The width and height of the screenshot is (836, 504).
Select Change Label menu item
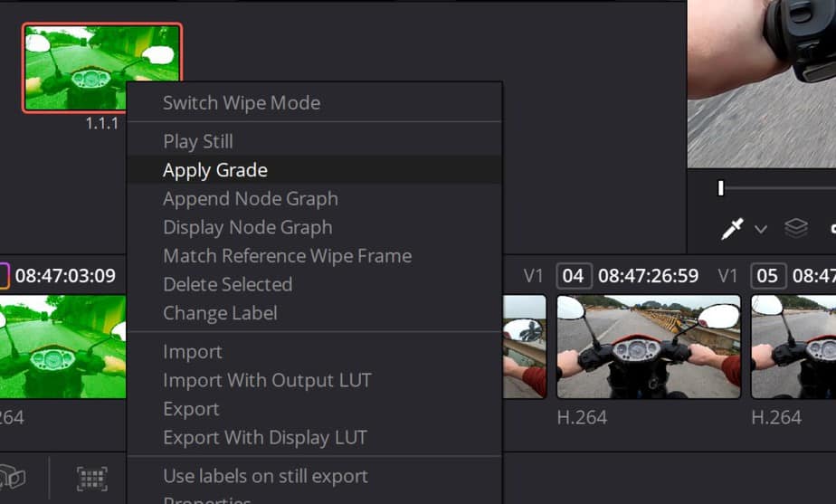coord(315,313)
